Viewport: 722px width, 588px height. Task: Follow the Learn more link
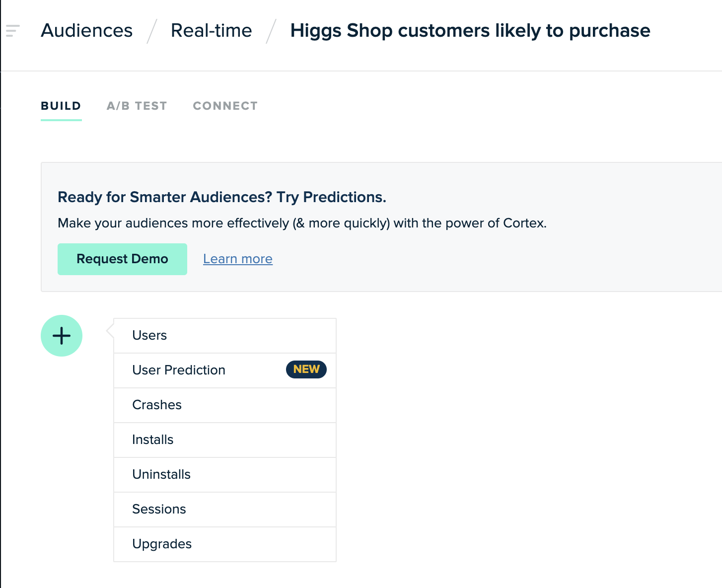tap(238, 259)
